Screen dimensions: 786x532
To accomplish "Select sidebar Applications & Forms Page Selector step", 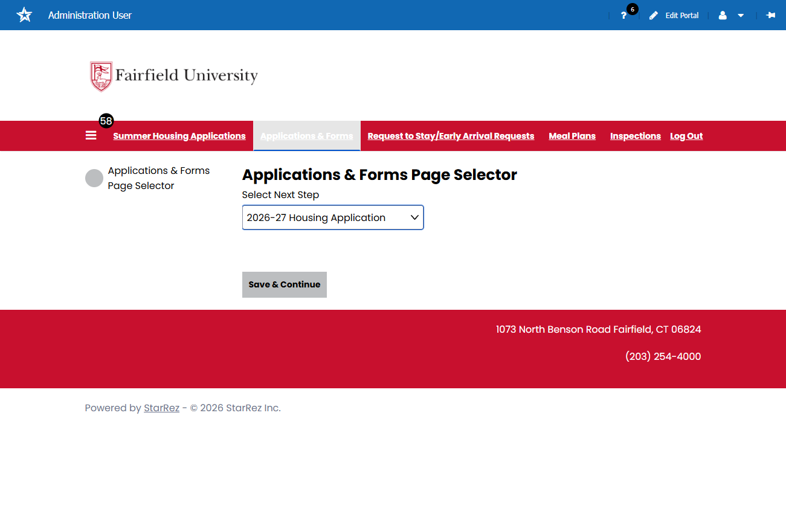I will [x=159, y=178].
